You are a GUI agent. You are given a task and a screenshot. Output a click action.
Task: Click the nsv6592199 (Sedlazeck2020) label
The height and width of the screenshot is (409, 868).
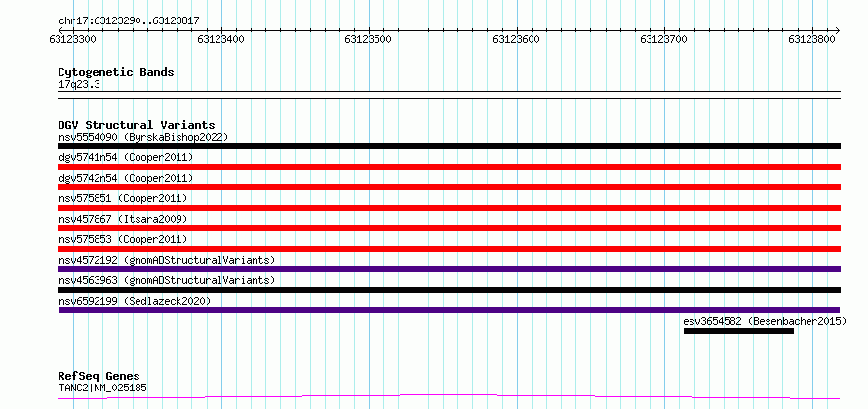[135, 301]
